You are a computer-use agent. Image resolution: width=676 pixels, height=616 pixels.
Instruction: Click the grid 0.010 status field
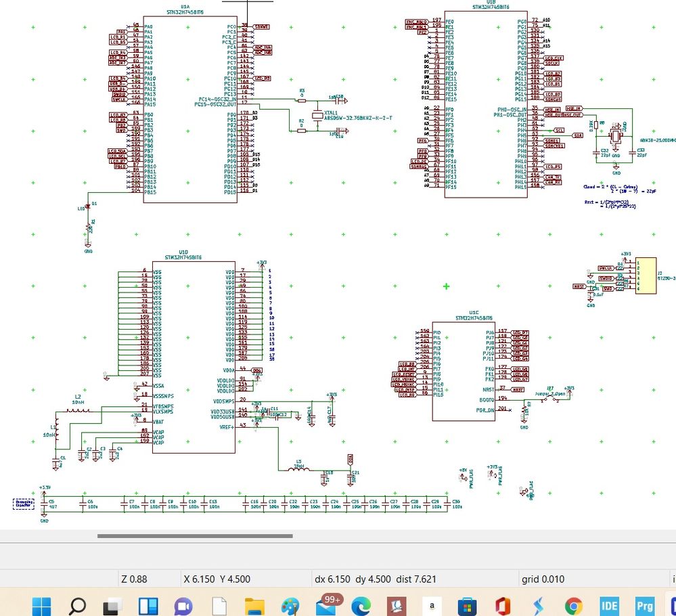pos(543,579)
